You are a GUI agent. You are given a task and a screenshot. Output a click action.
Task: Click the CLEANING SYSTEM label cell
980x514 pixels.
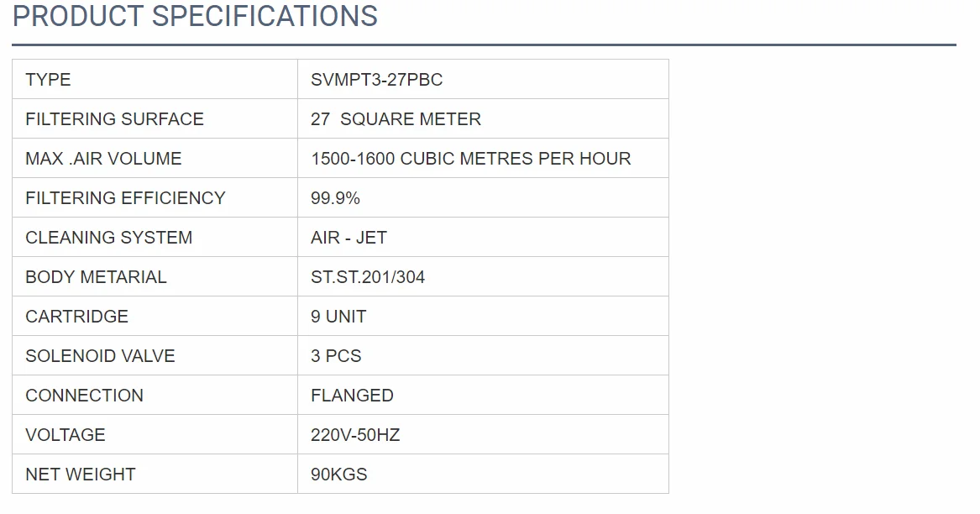pos(108,238)
